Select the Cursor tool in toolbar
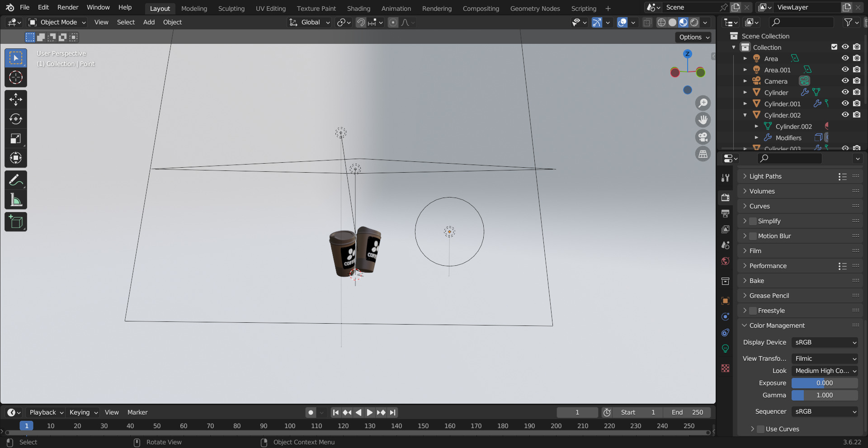The width and height of the screenshot is (868, 448). click(x=16, y=77)
